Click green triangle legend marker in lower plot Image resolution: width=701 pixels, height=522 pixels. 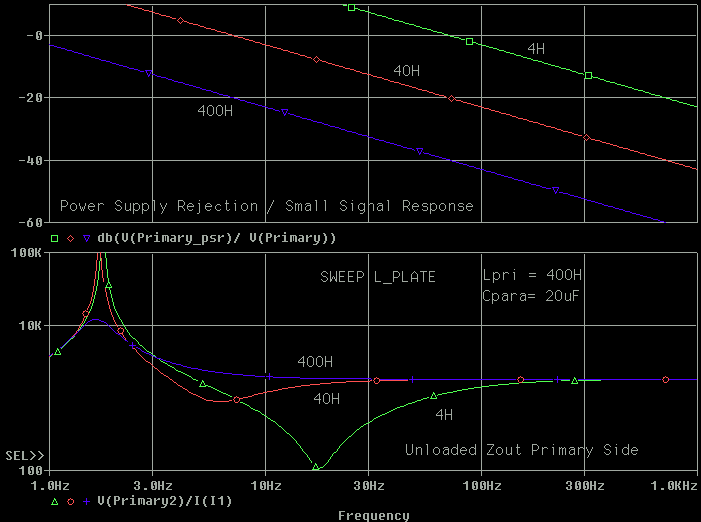(54, 501)
